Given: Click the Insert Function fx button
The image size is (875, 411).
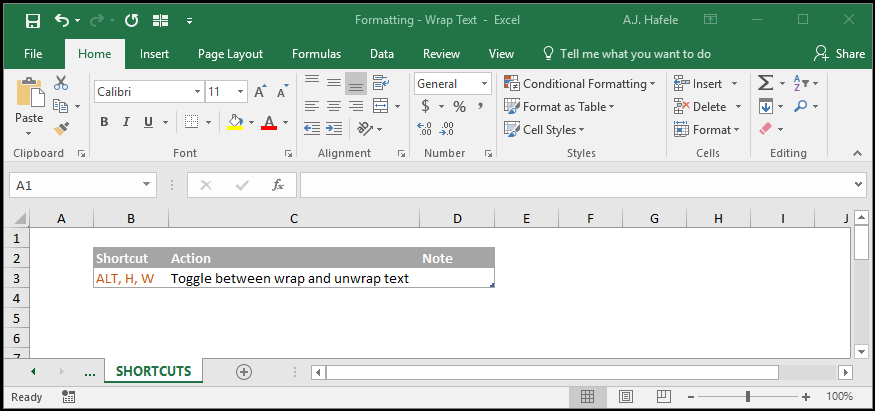Looking at the screenshot, I should pos(277,185).
